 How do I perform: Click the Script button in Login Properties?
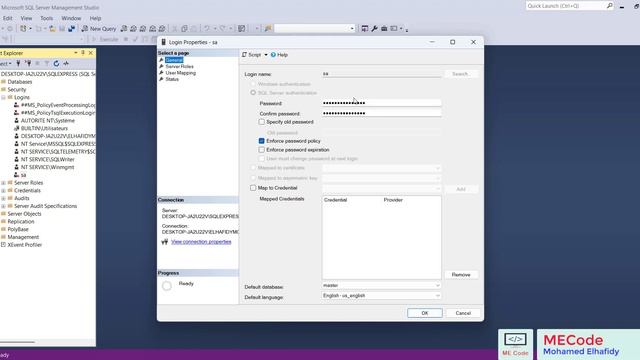[251, 55]
